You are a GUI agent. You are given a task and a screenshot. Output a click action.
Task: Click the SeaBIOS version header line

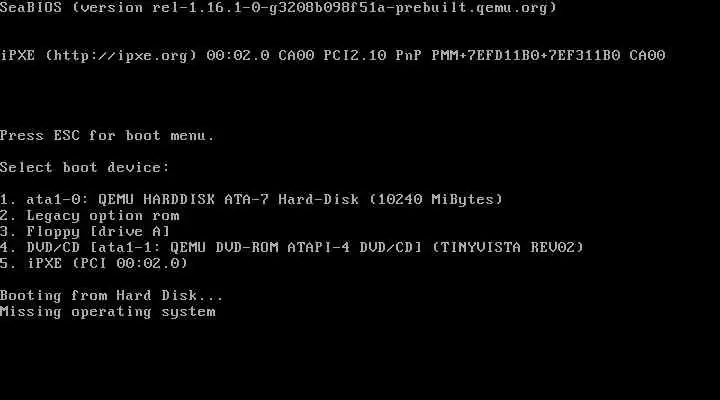pos(278,8)
